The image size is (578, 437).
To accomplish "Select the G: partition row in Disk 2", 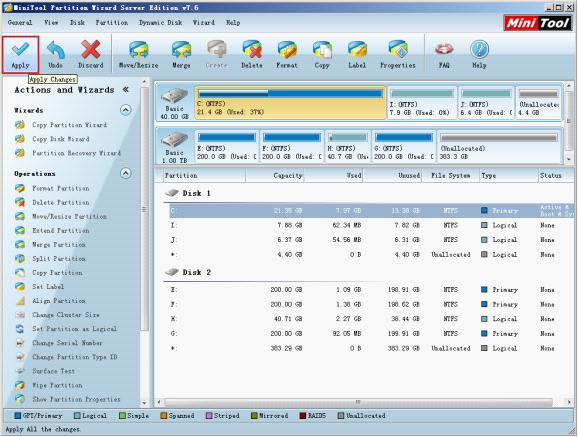I will (x=372, y=334).
